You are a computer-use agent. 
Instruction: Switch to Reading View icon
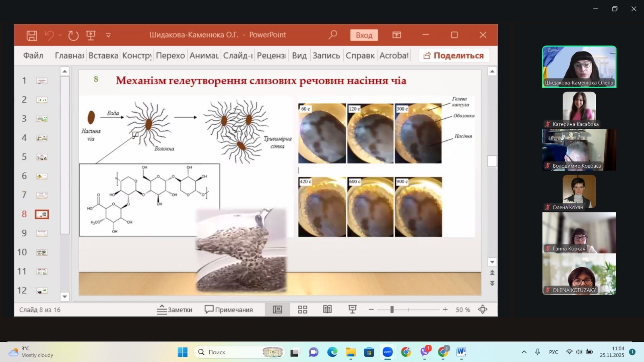327,309
